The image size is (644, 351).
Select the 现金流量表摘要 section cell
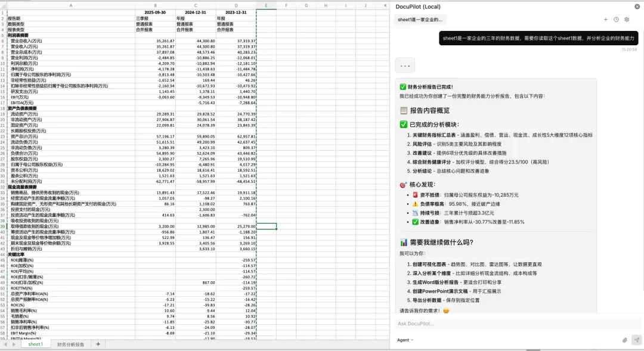point(70,187)
